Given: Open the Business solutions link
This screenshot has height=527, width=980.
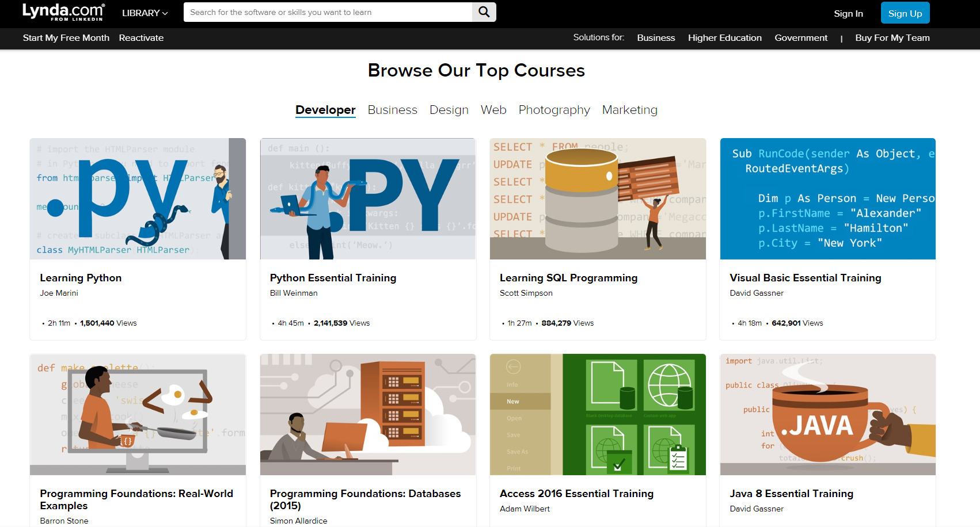Looking at the screenshot, I should (656, 38).
